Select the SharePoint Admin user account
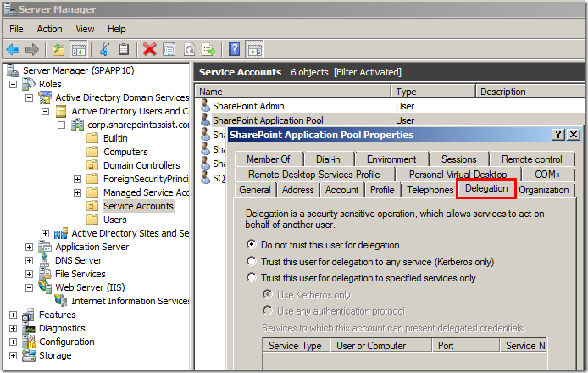The width and height of the screenshot is (588, 373). point(247,106)
